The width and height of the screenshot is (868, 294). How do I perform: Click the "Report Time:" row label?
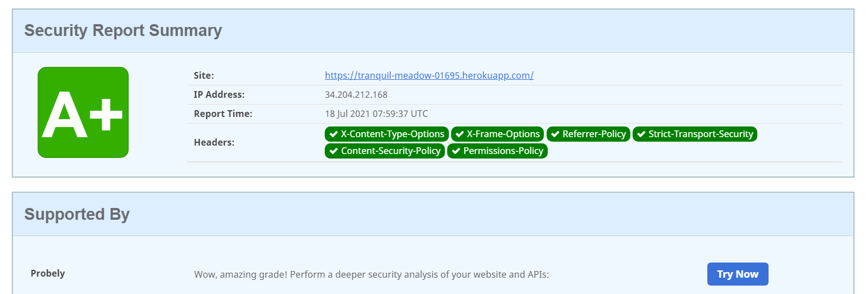tap(223, 114)
